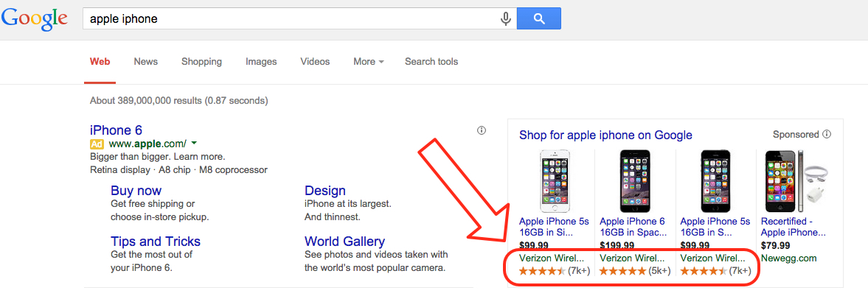Open the World Gallery link
This screenshot has width=868, height=296.
344,242
